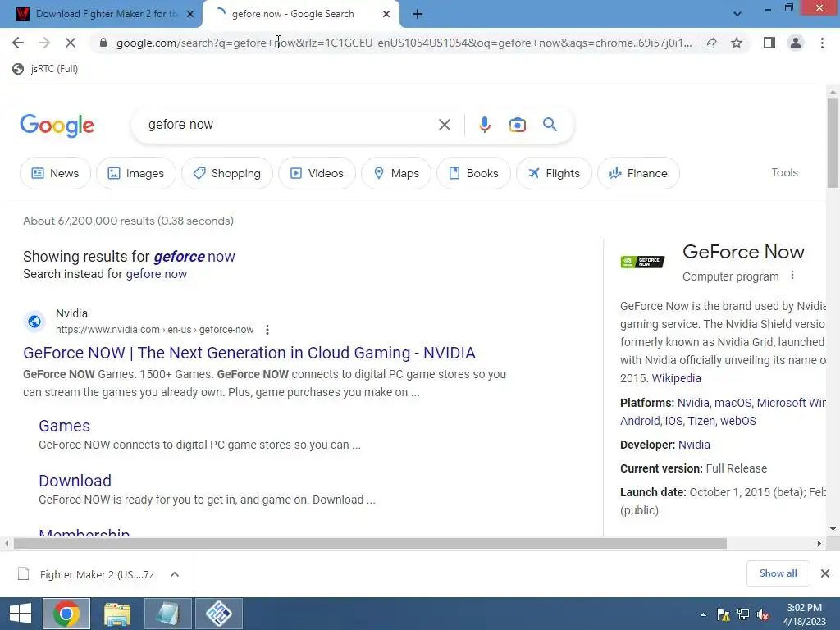
Task: Open the Developer Nvidia link
Action: pyautogui.click(x=694, y=445)
